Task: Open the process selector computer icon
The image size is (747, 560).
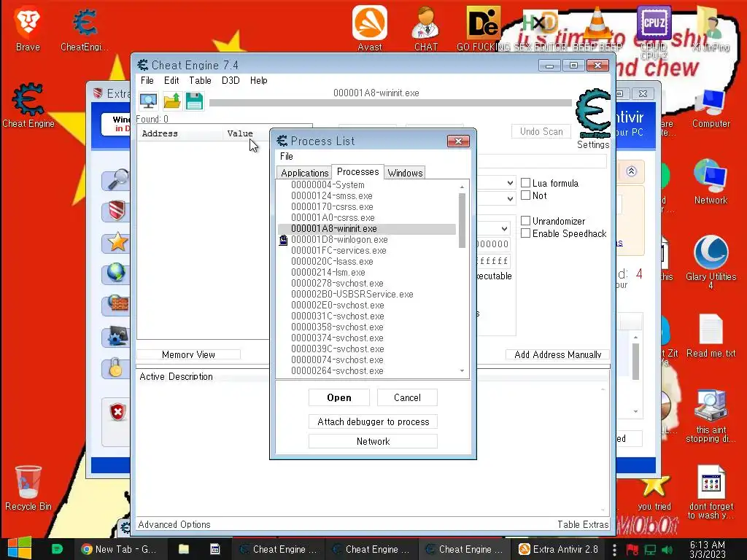Action: pos(149,101)
